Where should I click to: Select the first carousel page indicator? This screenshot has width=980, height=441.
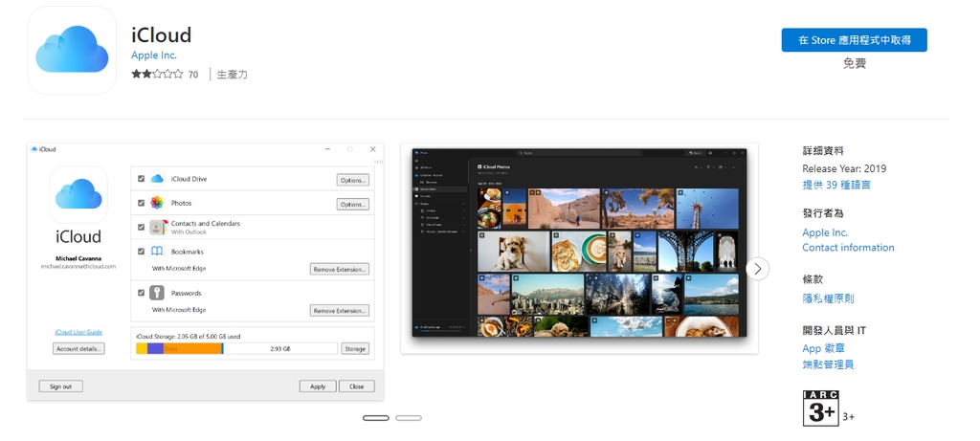coord(375,418)
